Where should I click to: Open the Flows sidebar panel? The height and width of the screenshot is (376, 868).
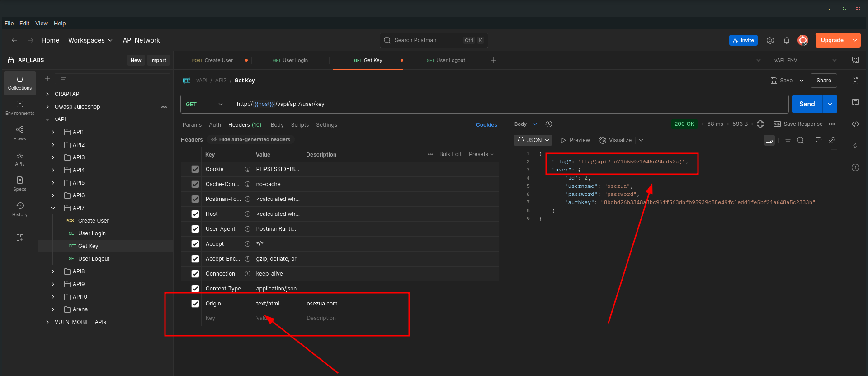point(20,133)
